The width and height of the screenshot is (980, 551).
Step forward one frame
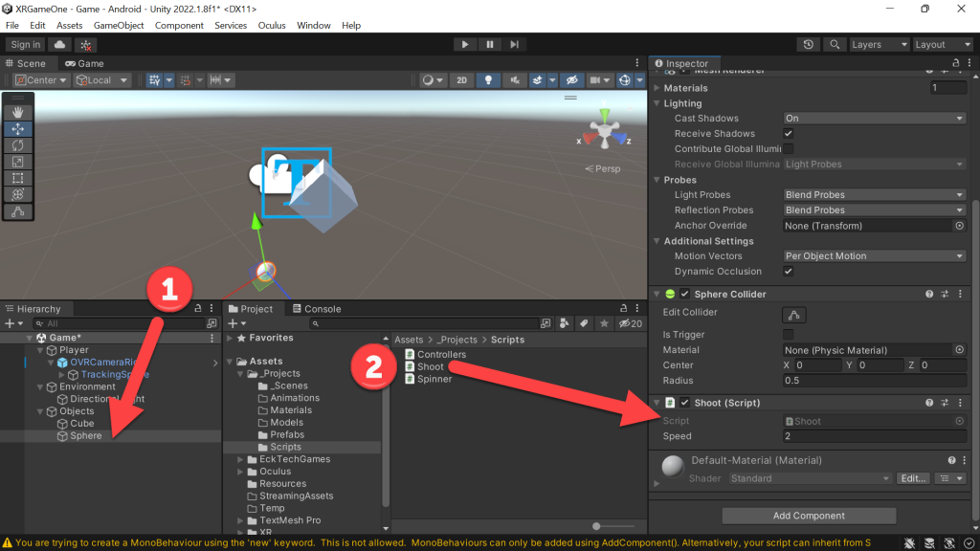514,44
